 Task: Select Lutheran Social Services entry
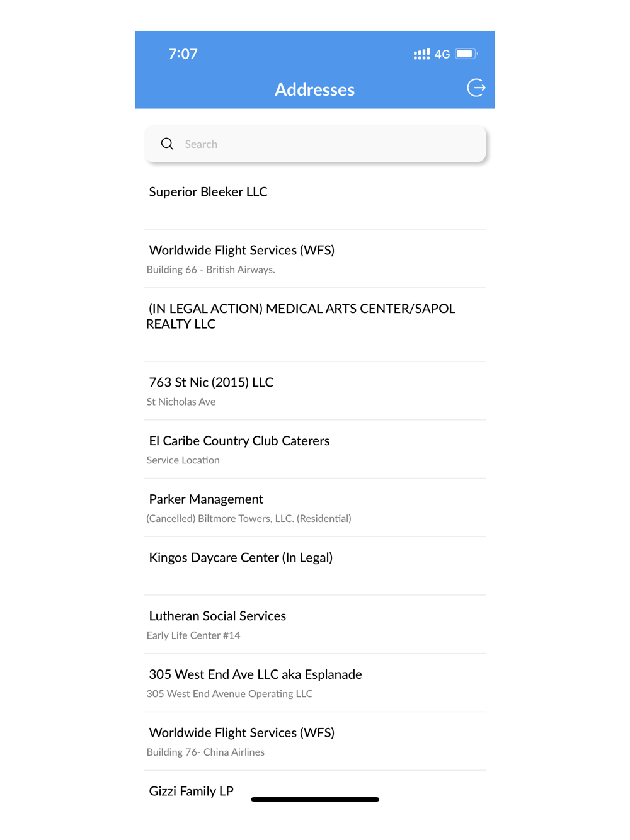(x=315, y=625)
